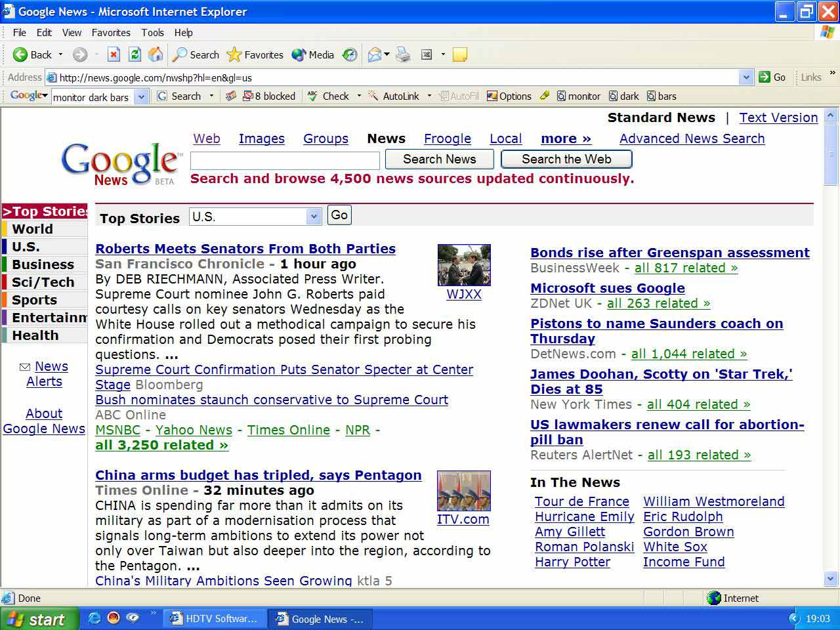Open the Media pane button

[x=313, y=55]
